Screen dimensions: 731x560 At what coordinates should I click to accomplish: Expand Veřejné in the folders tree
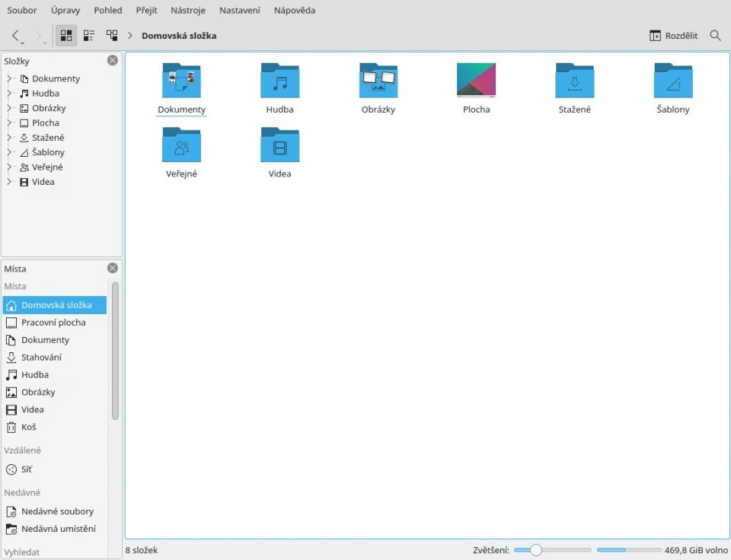[9, 167]
